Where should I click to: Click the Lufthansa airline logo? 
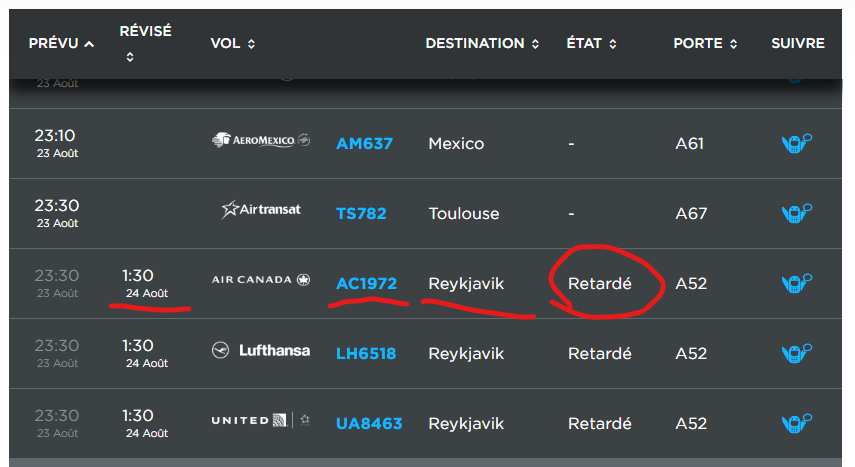coord(261,351)
